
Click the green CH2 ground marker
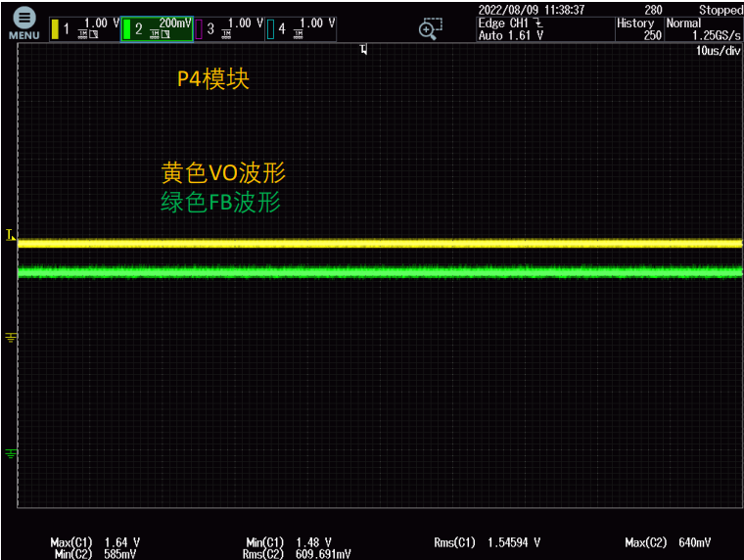tap(12, 453)
